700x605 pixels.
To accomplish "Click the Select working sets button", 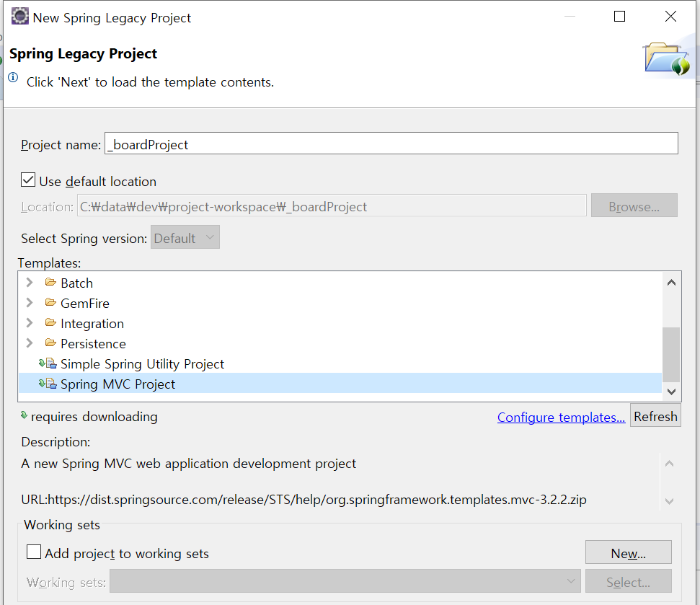I will (x=628, y=581).
